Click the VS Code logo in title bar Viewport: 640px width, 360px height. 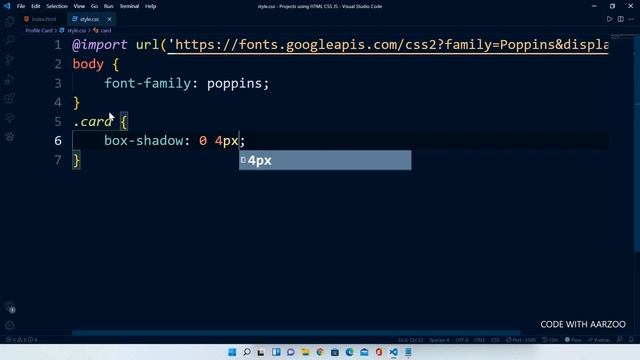pos(7,6)
